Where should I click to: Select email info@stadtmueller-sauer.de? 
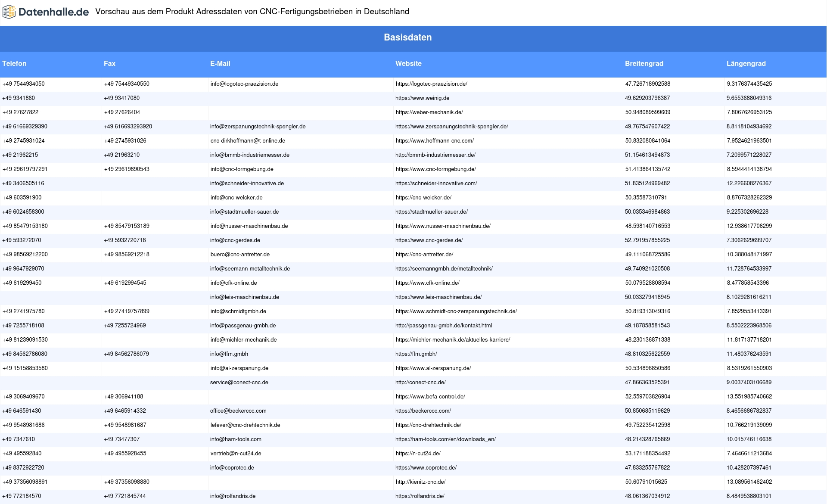(x=245, y=212)
